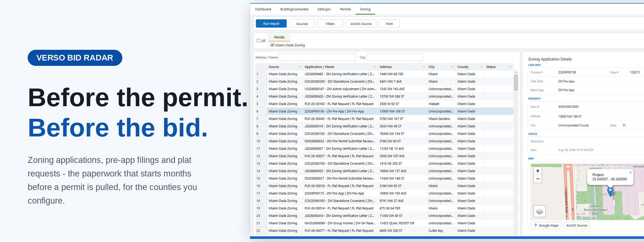Click the table scrollbar up arrow
Image resolution: width=644 pixels, height=242 pixels.
(516, 72)
